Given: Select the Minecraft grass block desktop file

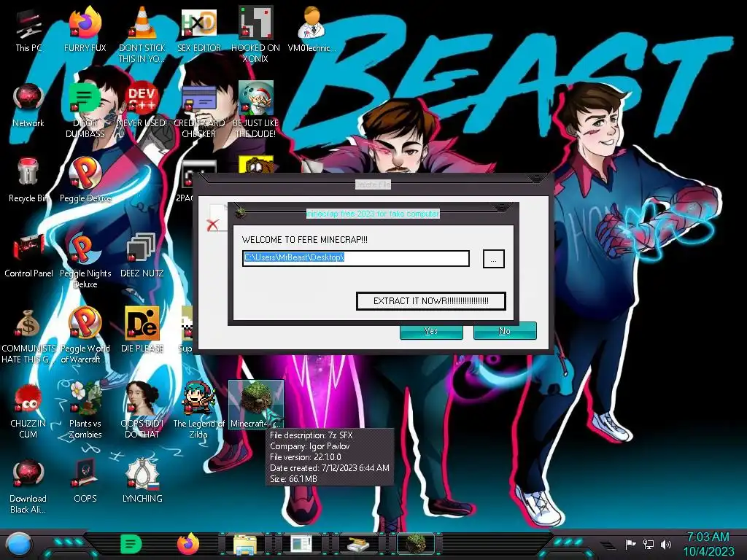Looking at the screenshot, I should click(x=256, y=405).
